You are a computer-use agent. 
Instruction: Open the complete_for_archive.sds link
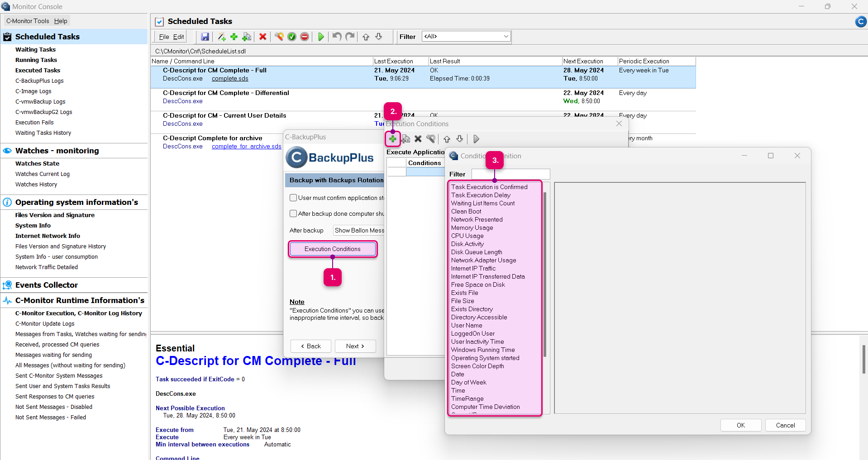(247, 146)
